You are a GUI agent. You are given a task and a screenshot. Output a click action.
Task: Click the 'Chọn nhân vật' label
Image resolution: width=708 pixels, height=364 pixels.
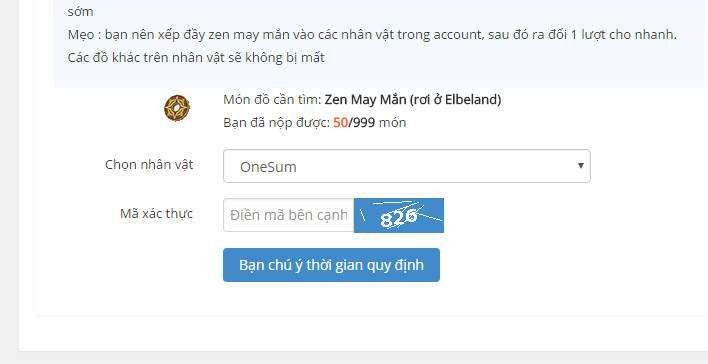coord(149,165)
